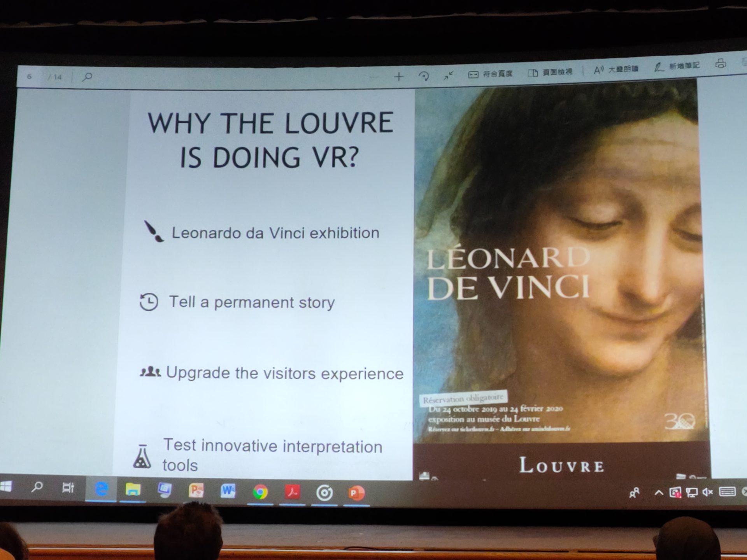Image resolution: width=747 pixels, height=560 pixels.
Task: Click the fit-to-page arrows icon
Action: [x=449, y=75]
